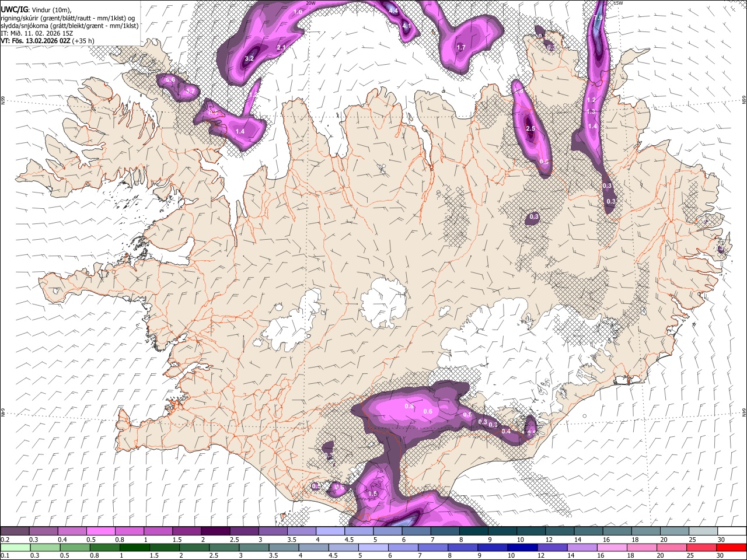The width and height of the screenshot is (747, 560).
Task: Select the 'slydda/snjókoma' legend description line
Action: pos(69,25)
